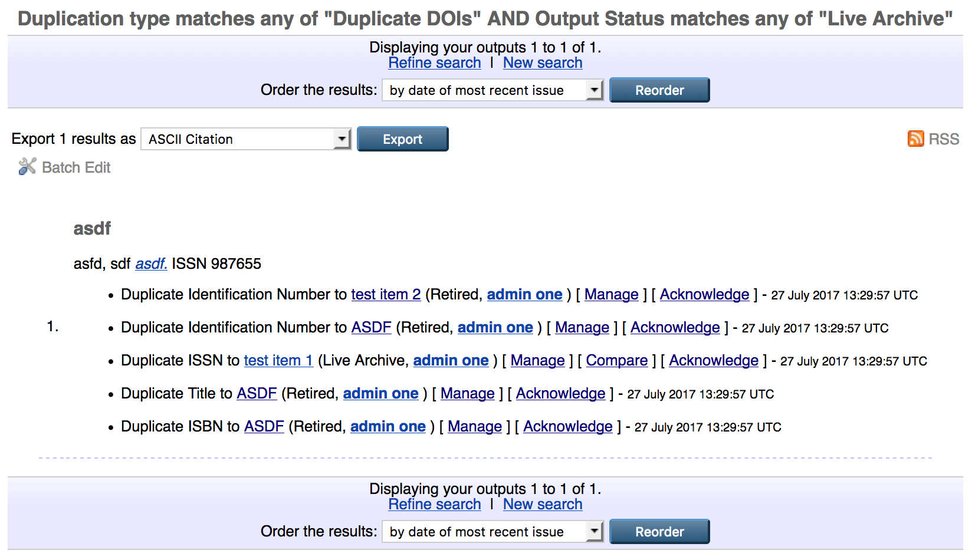Click the Batch Edit tools icon

click(x=27, y=167)
